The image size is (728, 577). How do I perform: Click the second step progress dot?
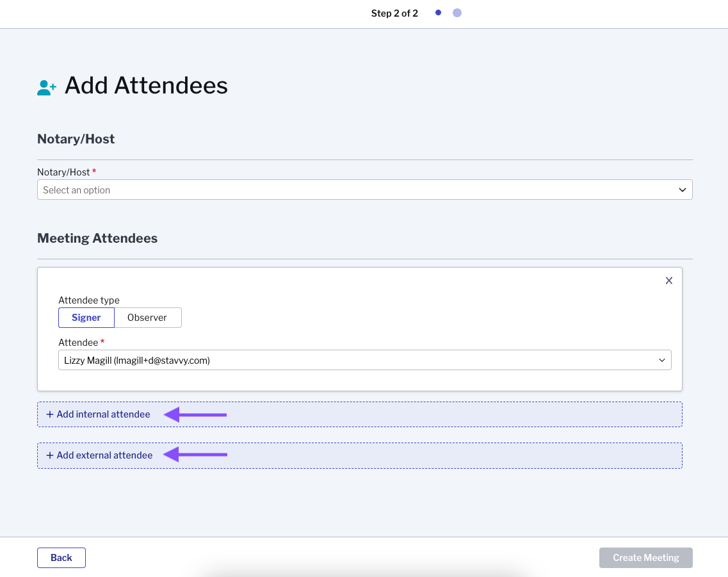coord(457,12)
